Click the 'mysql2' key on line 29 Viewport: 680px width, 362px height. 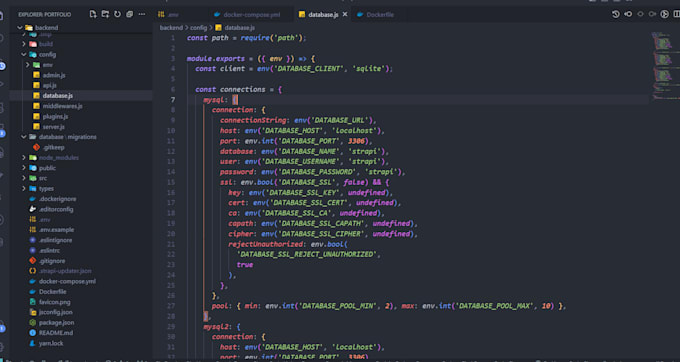216,326
